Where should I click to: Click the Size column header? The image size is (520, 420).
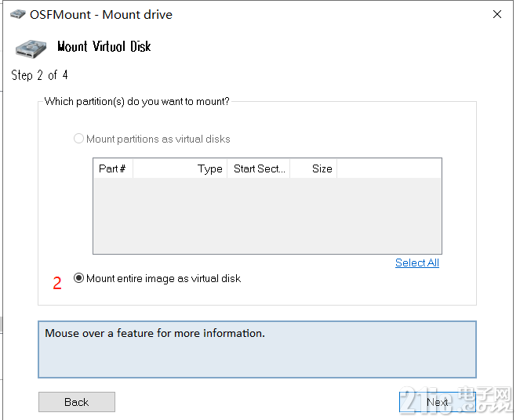click(314, 168)
